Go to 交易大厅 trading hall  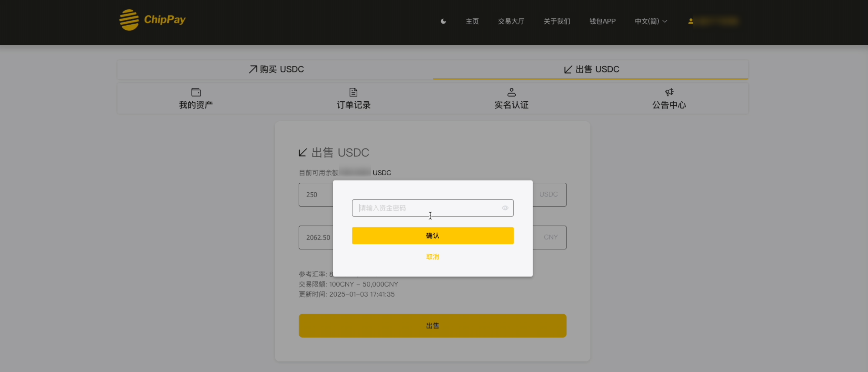coord(511,21)
